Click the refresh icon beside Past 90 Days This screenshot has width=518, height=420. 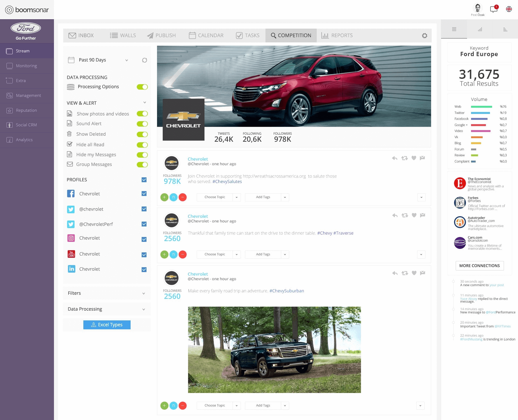pyautogui.click(x=145, y=60)
